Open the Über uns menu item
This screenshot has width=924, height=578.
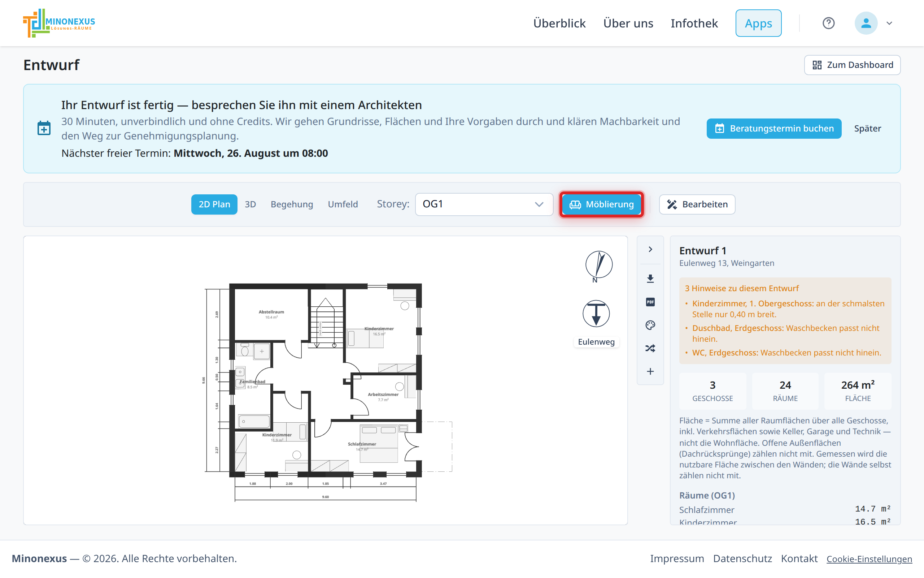click(628, 23)
